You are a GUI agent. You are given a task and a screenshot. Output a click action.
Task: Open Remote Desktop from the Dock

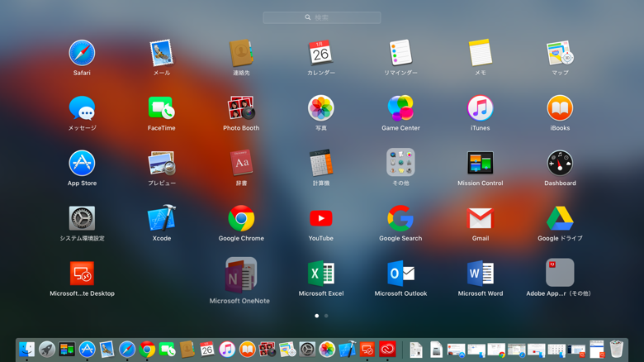[x=367, y=350]
